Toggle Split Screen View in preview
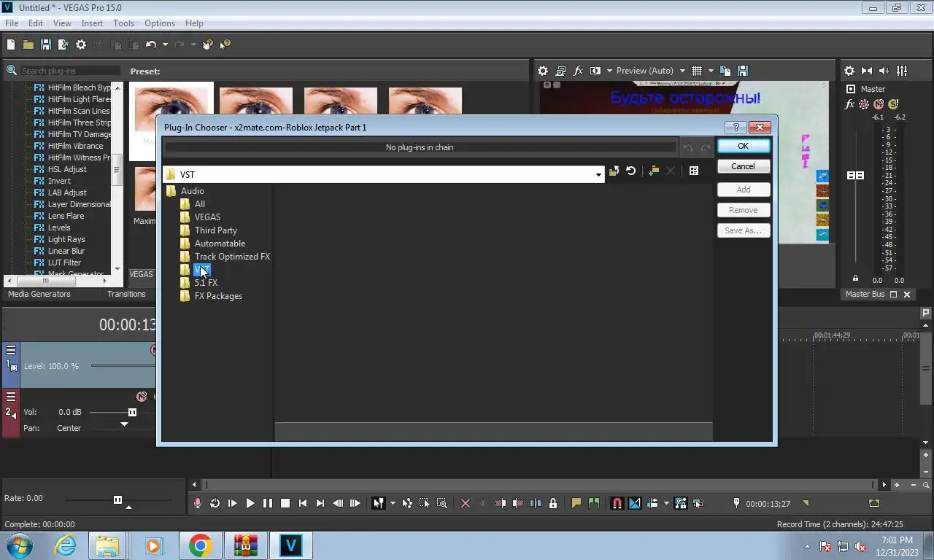 pyautogui.click(x=595, y=71)
